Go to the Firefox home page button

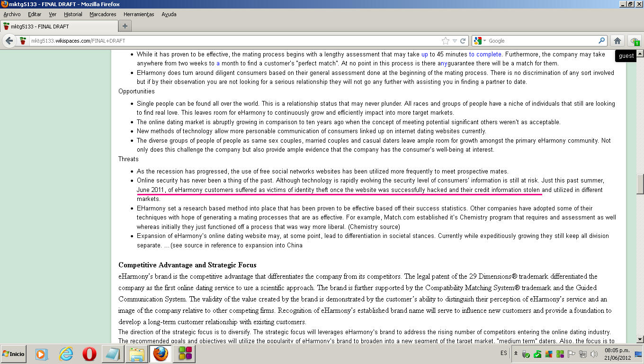[x=617, y=41]
